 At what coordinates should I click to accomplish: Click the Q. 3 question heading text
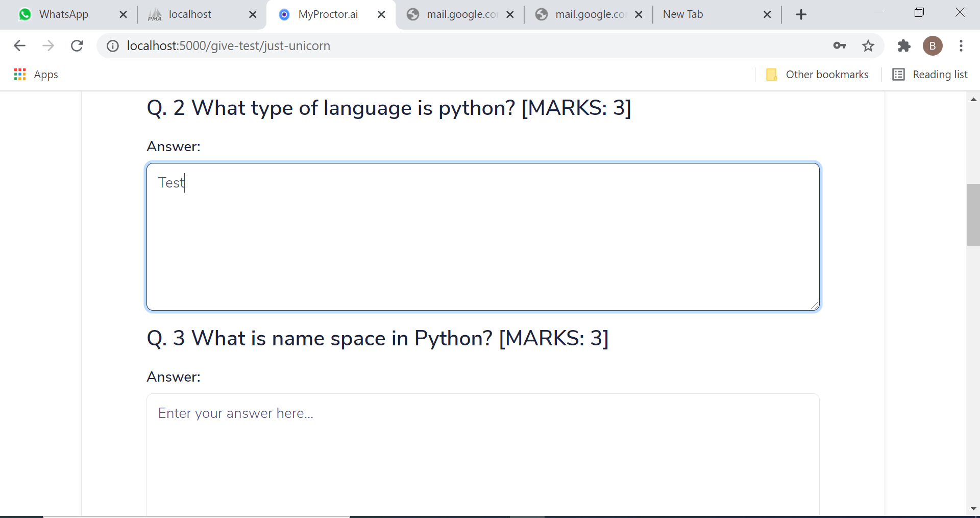tap(378, 338)
